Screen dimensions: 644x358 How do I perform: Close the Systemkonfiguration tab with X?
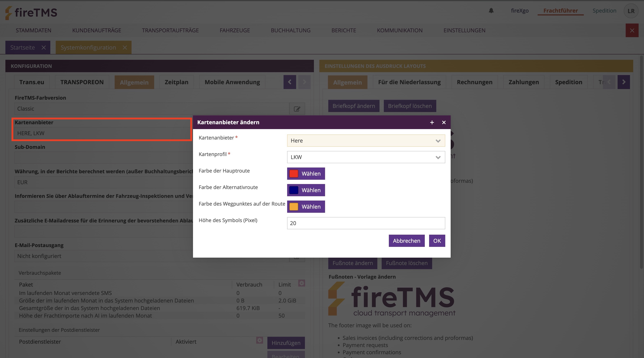[x=125, y=47]
